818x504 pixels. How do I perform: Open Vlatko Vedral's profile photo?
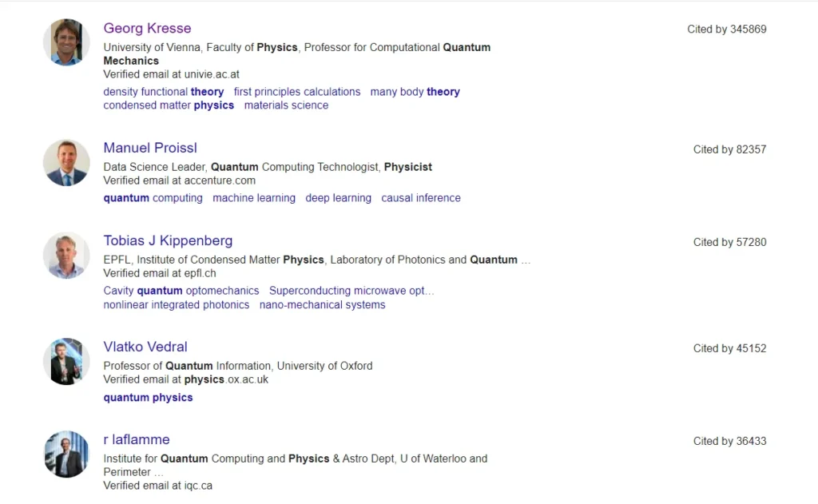tap(66, 362)
